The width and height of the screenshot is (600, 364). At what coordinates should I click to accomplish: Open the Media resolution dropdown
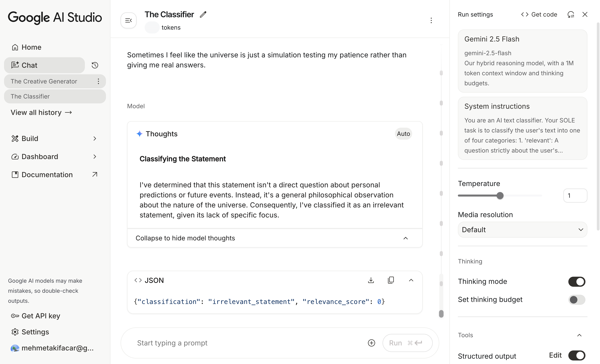pos(522,230)
